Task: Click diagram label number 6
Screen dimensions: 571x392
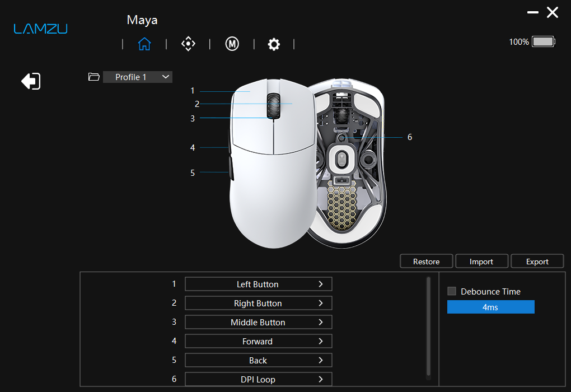Action: [410, 137]
